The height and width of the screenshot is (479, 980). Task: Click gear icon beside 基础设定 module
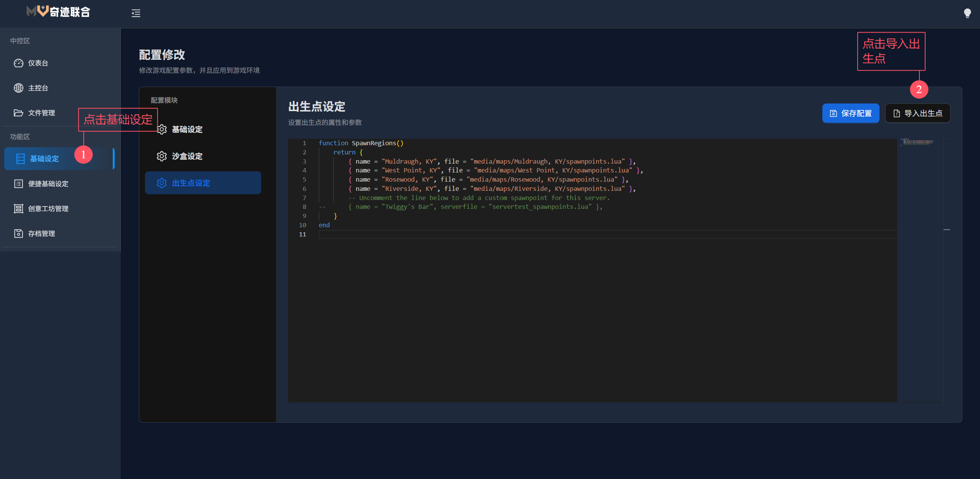[162, 130]
